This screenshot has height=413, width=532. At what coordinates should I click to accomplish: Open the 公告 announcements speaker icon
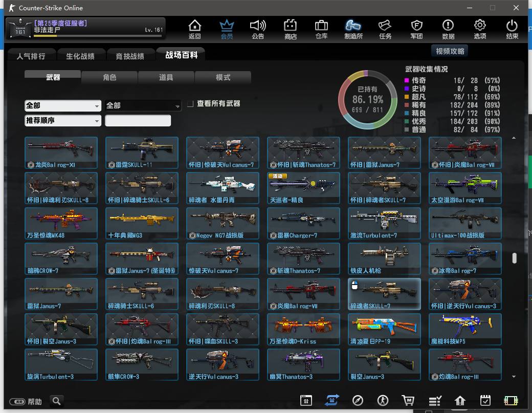tap(258, 29)
